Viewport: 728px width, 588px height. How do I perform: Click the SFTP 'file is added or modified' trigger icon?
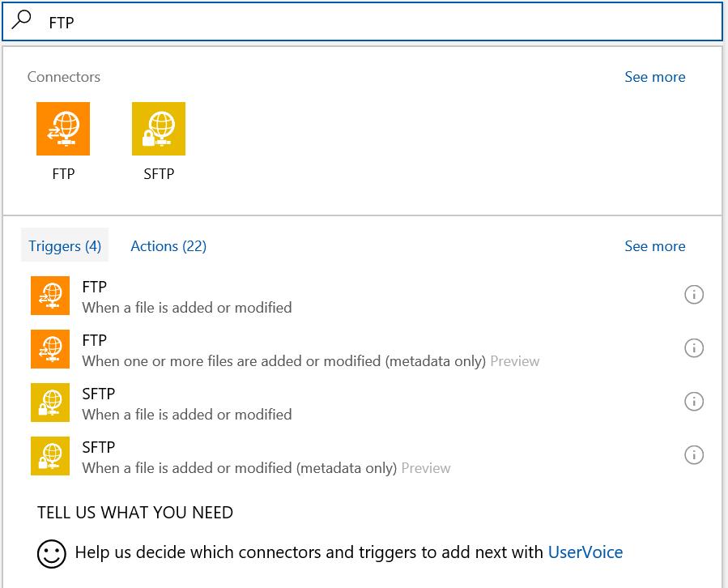[x=50, y=403]
